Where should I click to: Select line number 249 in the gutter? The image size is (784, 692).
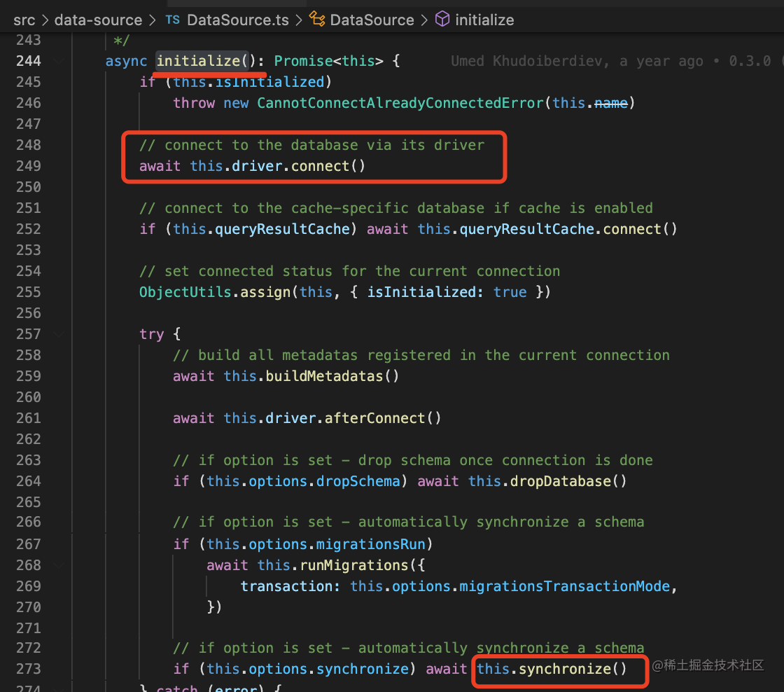tap(28, 166)
